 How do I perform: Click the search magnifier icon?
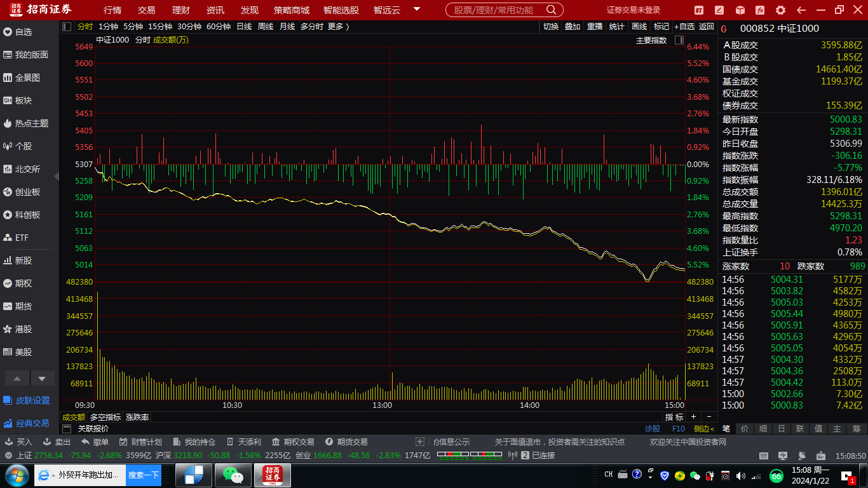point(551,10)
